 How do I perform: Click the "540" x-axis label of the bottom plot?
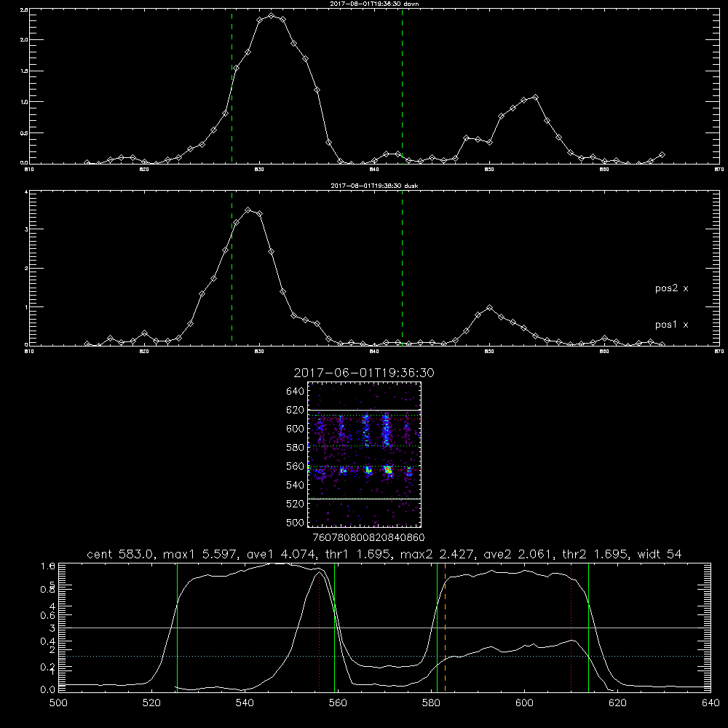245,703
